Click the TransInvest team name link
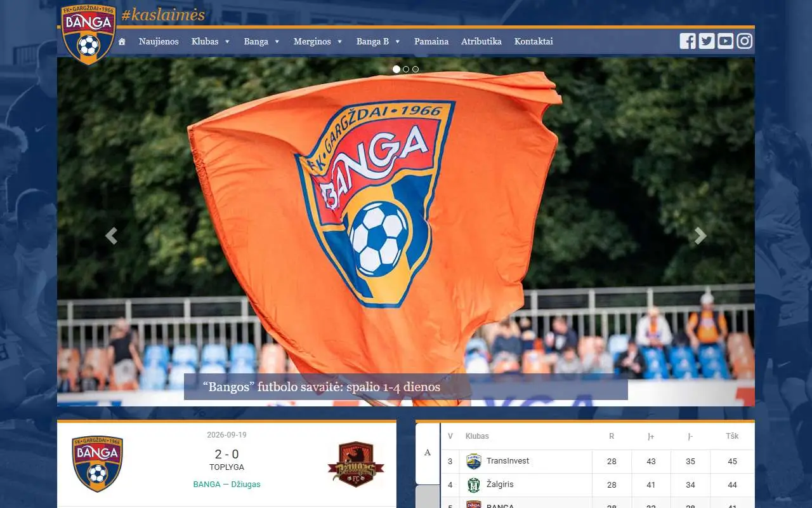The image size is (812, 508). point(507,461)
